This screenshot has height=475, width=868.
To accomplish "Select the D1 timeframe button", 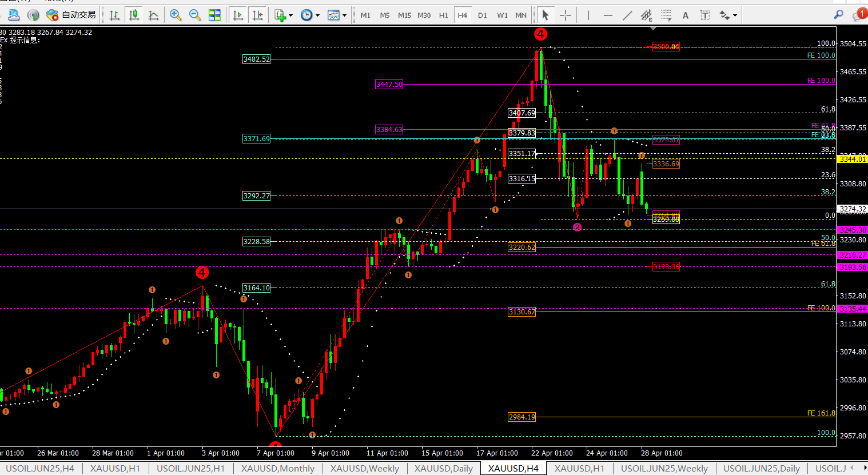I will 482,15.
